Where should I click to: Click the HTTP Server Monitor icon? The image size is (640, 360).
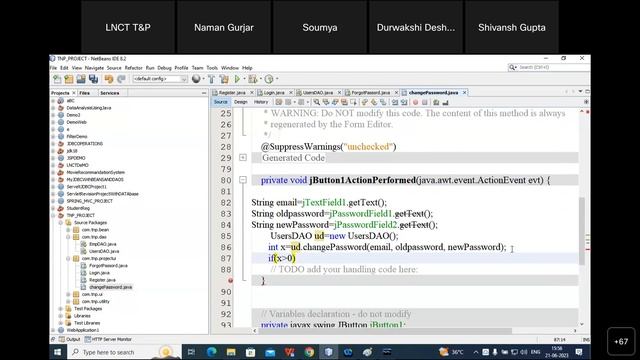tap(87, 339)
